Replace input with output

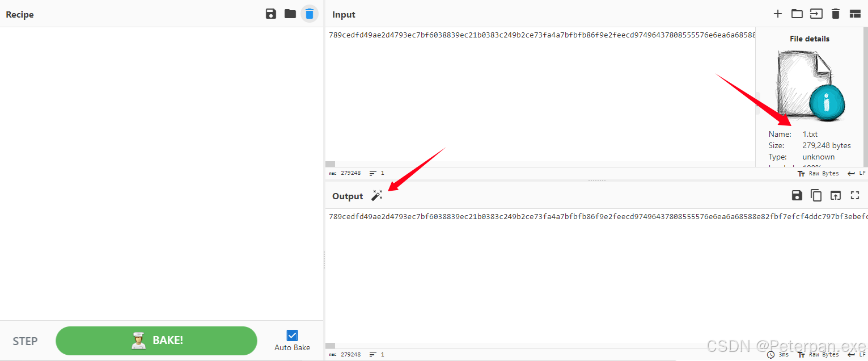pos(836,195)
